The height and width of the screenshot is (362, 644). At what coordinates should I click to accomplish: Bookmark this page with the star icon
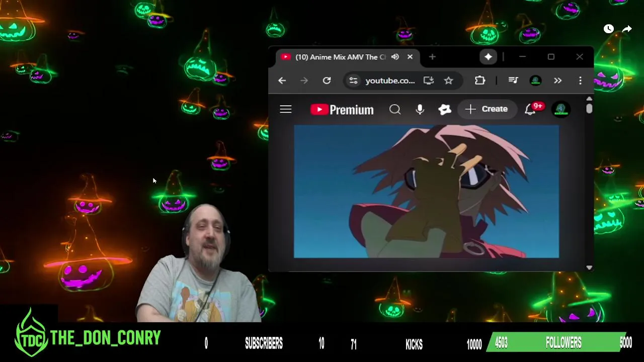pos(449,80)
